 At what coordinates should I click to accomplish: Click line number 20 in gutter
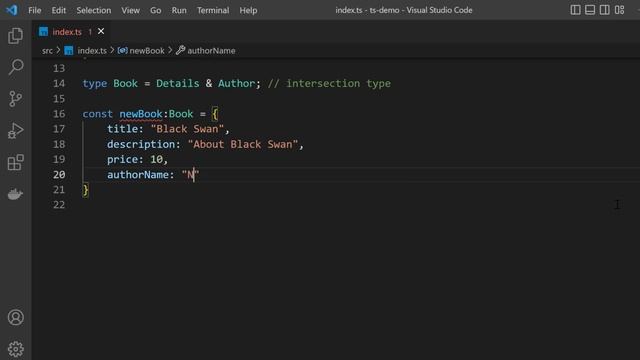tap(59, 175)
